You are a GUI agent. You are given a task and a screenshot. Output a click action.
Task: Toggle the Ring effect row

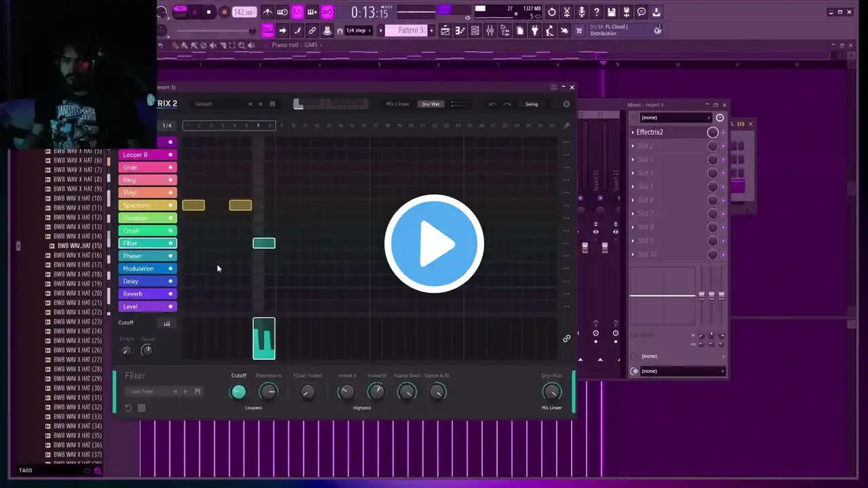point(148,180)
